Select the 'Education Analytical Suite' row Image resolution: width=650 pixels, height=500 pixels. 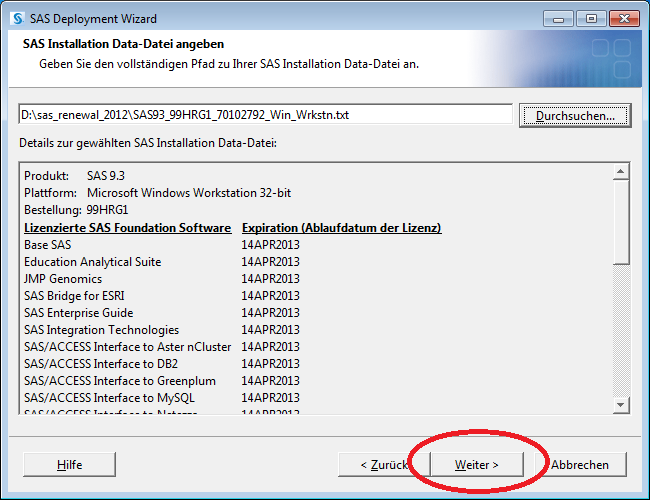click(162, 262)
